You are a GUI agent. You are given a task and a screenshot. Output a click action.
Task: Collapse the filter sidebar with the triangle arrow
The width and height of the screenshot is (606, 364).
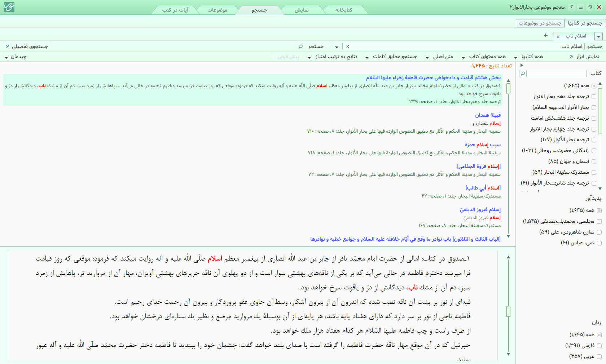tap(522, 65)
